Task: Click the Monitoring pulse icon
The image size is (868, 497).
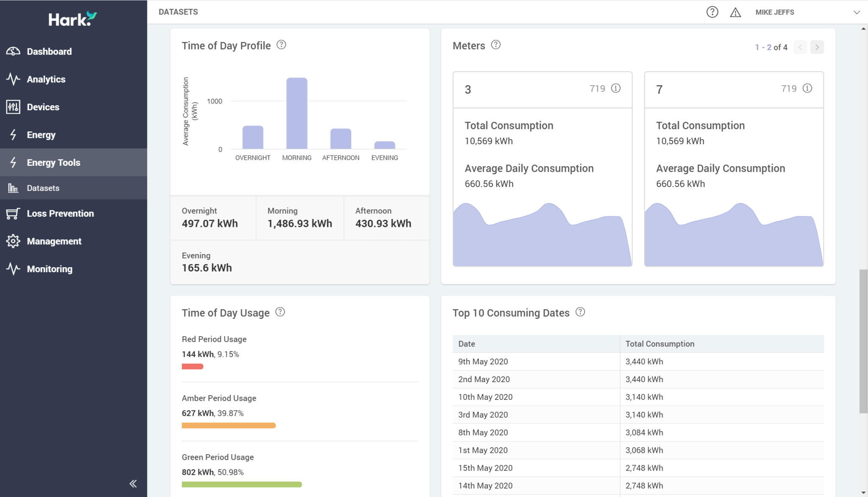Action: click(x=13, y=269)
